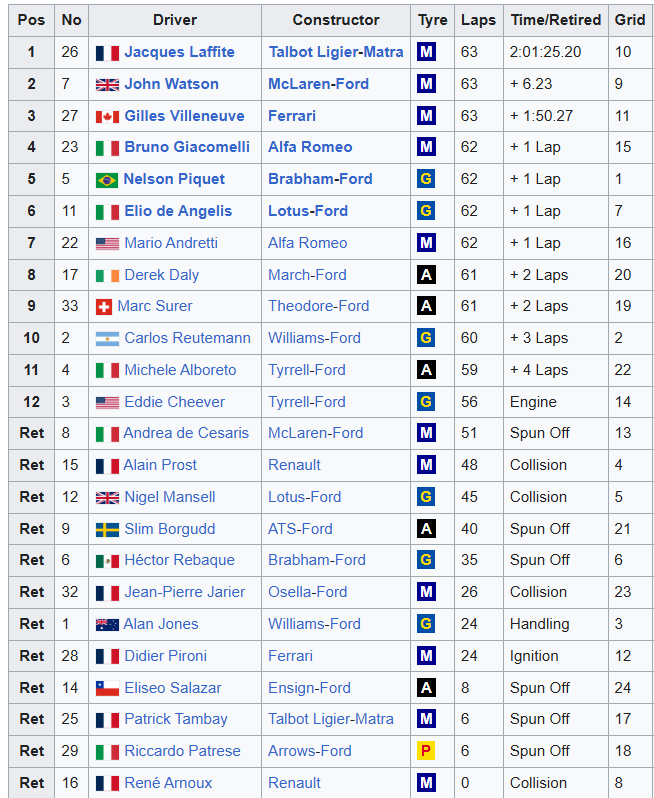Follow the Héctor Rebaque link
The width and height of the screenshot is (654, 798).
[x=180, y=560]
